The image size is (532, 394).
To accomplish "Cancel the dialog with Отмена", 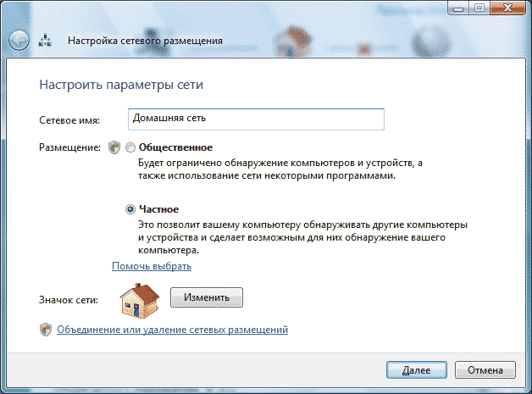I will (x=485, y=370).
